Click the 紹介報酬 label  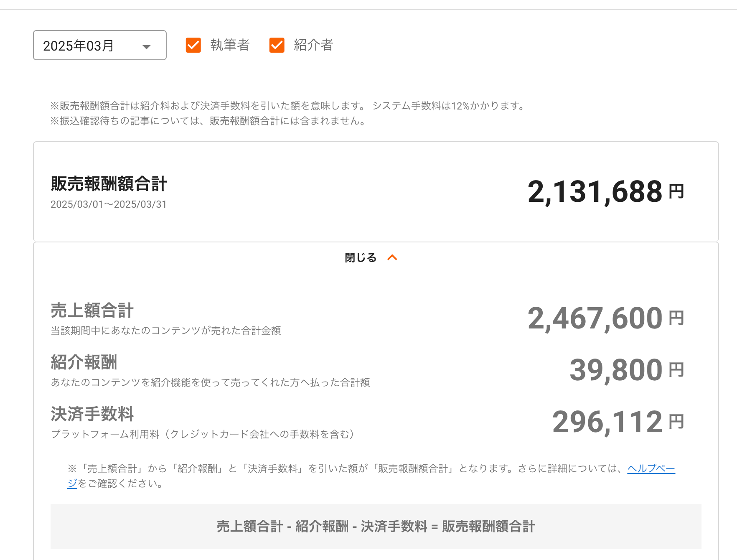tap(84, 362)
